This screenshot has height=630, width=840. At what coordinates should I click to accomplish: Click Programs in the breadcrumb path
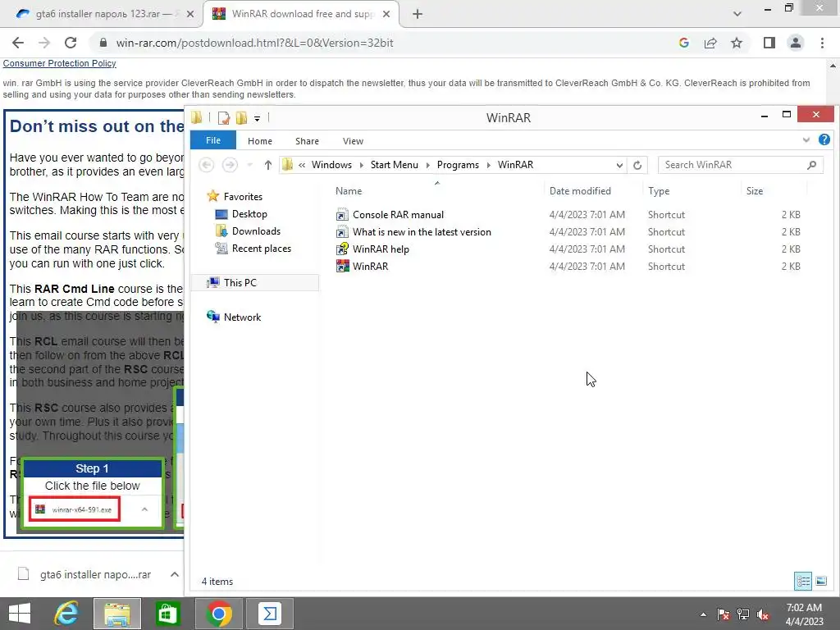click(x=458, y=165)
